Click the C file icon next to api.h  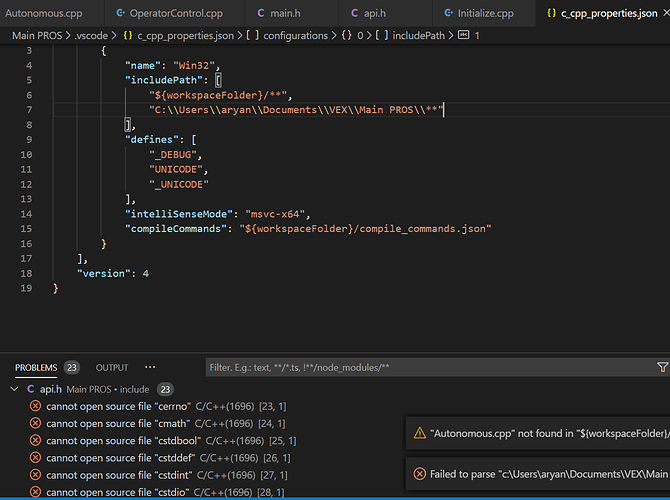[31, 389]
